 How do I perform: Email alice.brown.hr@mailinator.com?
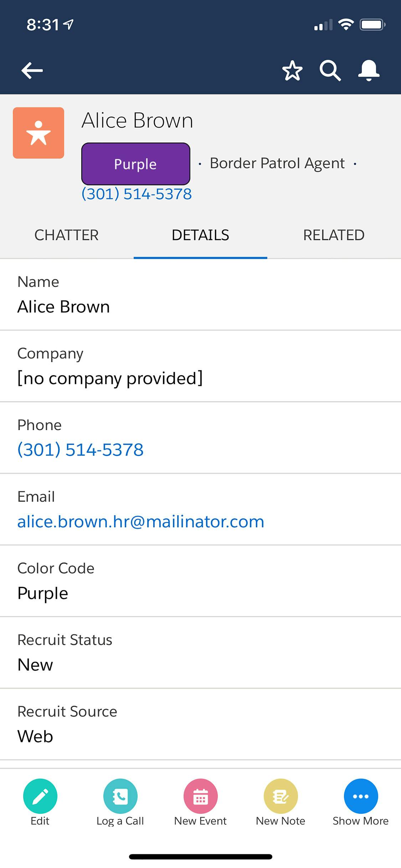141,522
